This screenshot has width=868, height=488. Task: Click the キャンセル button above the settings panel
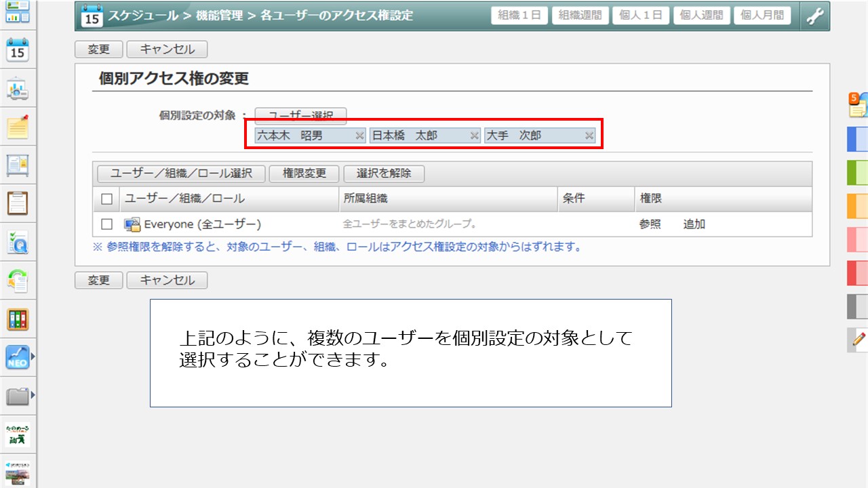click(167, 49)
